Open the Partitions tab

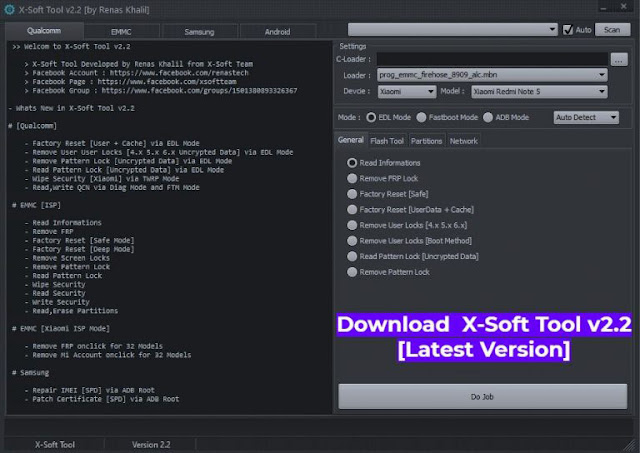click(x=426, y=141)
